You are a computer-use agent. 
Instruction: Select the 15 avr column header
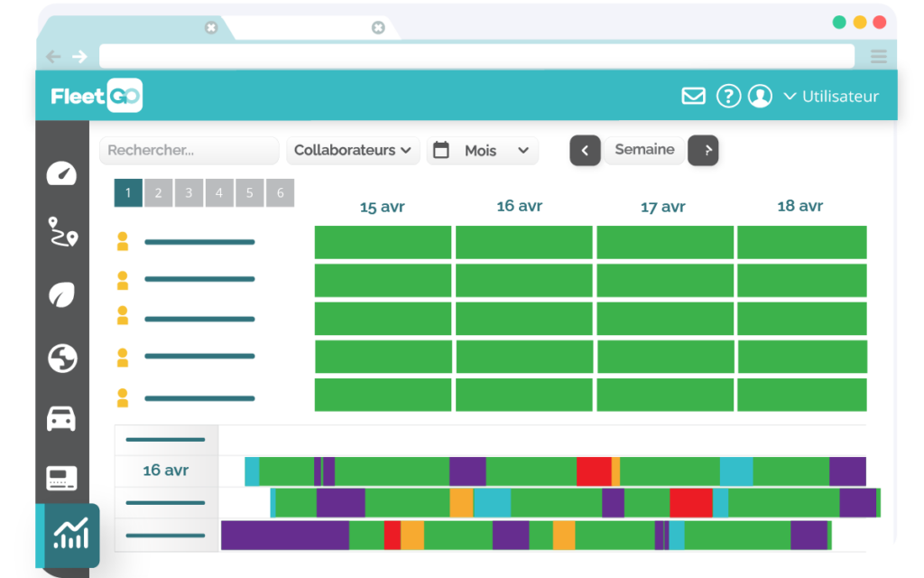[383, 207]
